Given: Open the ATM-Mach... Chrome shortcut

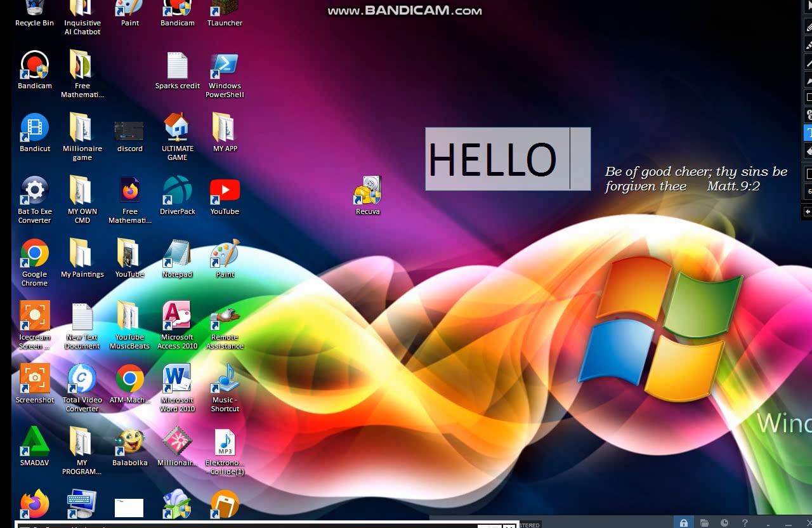Looking at the screenshot, I should click(129, 385).
